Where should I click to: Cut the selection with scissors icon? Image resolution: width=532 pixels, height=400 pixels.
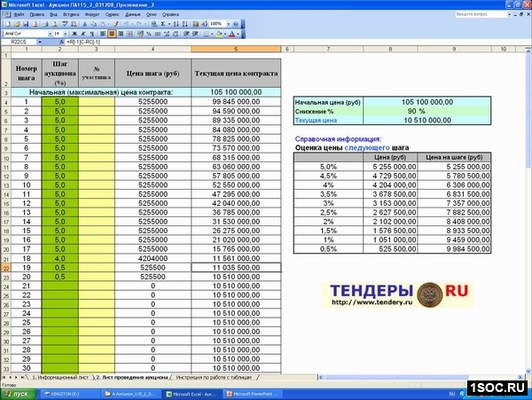(x=85, y=24)
